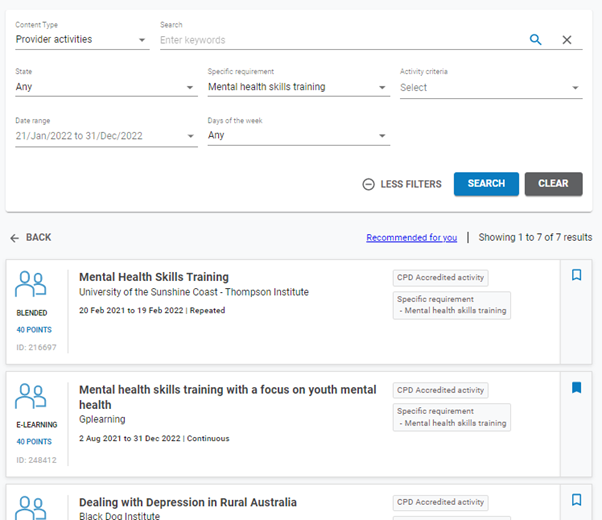Open the Specific requirement dropdown
Viewport: 602px width, 520px height.
[x=299, y=87]
